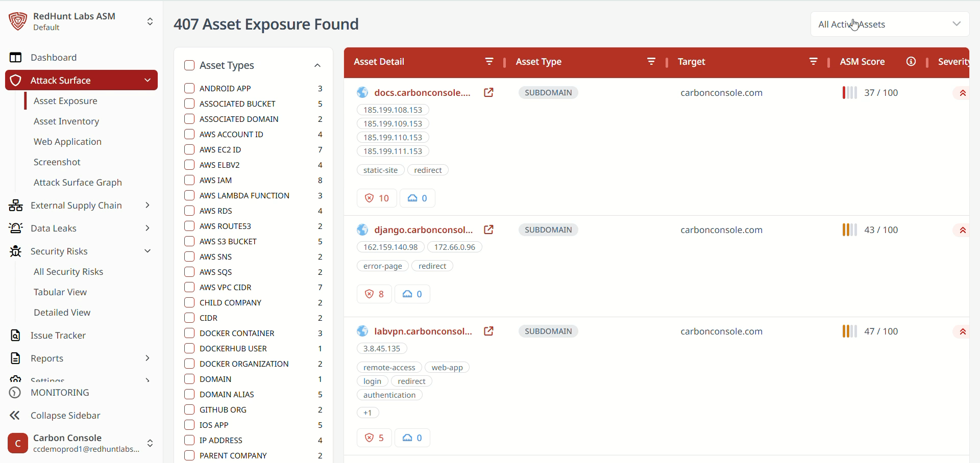Viewport: 980px width, 463px height.
Task: Open filter icon for Asset Type column
Action: coord(651,62)
